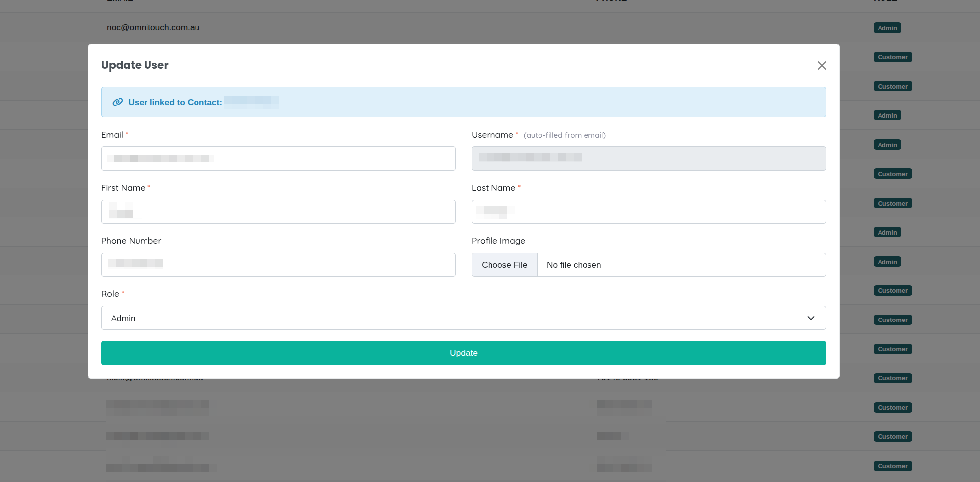Click the linked contact name in the banner

pyautogui.click(x=251, y=102)
